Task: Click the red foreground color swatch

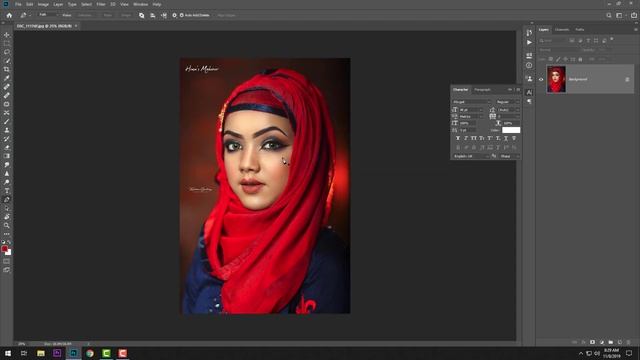Action: (4, 249)
